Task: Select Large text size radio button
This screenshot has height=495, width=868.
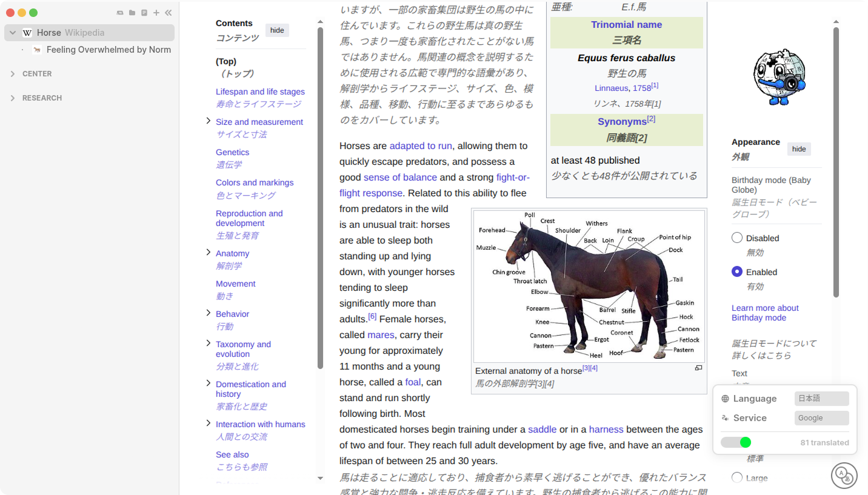Action: pyautogui.click(x=737, y=477)
